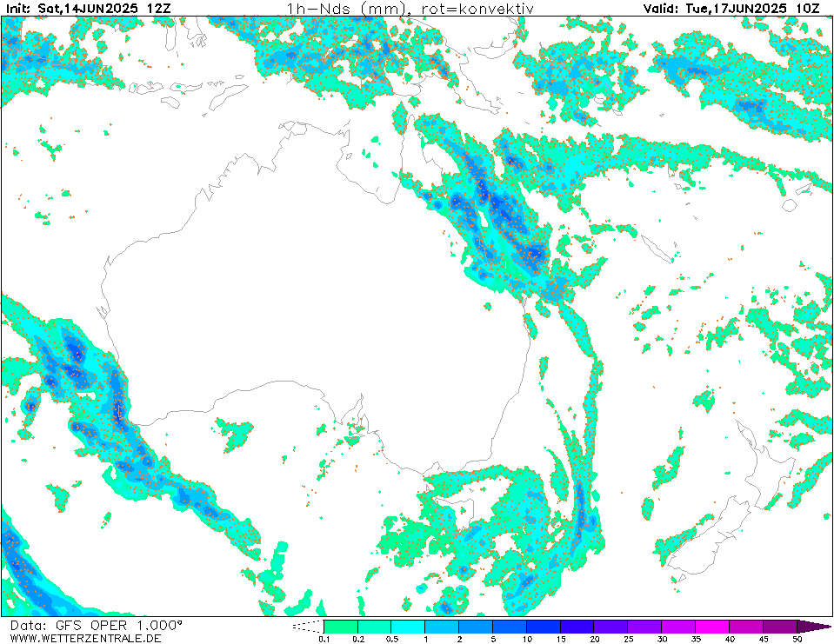Click the Data: GFS OPER 1.000° label

97,625
